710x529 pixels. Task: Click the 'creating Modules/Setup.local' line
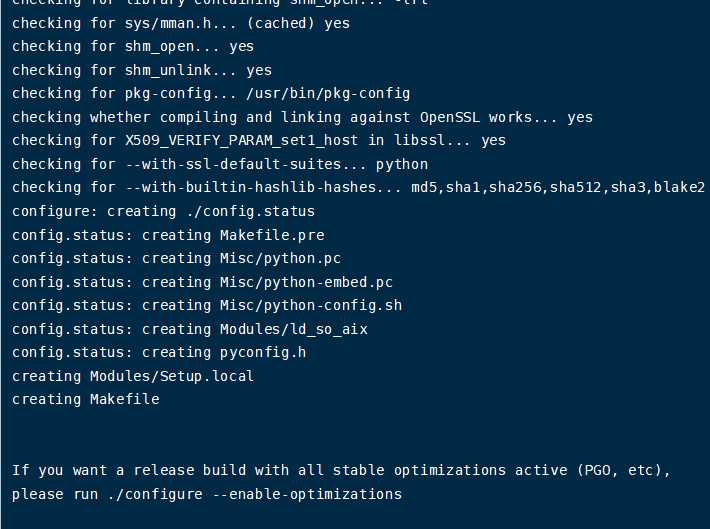tap(133, 376)
